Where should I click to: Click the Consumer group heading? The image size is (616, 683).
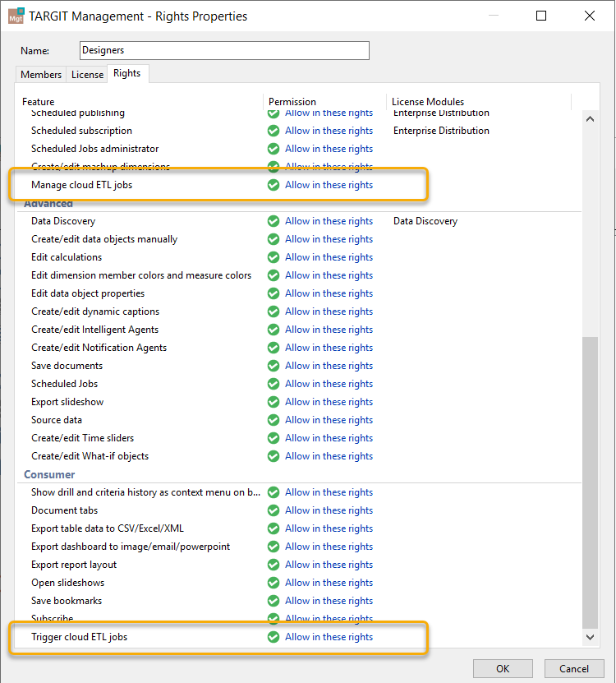point(49,474)
